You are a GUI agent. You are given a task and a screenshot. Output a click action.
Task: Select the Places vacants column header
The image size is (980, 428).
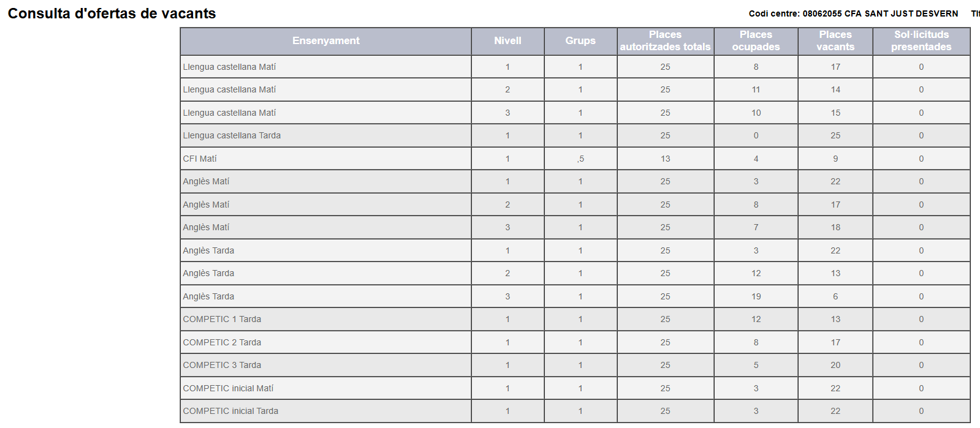coord(835,41)
